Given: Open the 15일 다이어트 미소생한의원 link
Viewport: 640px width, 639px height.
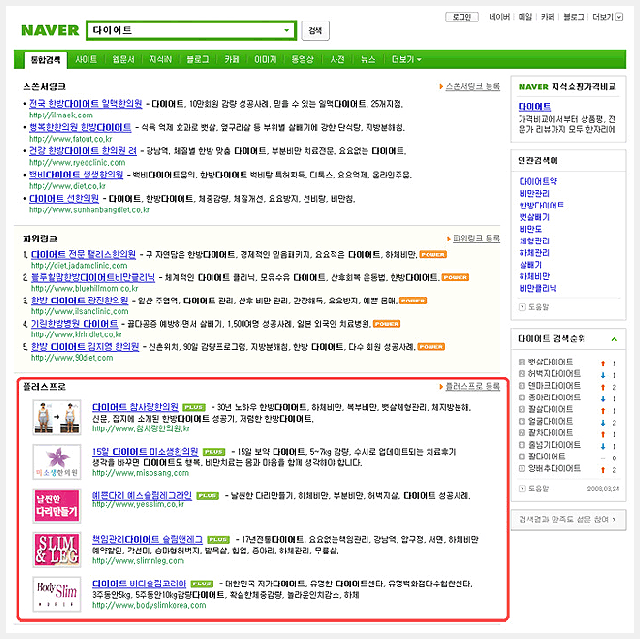Looking at the screenshot, I should (145, 452).
